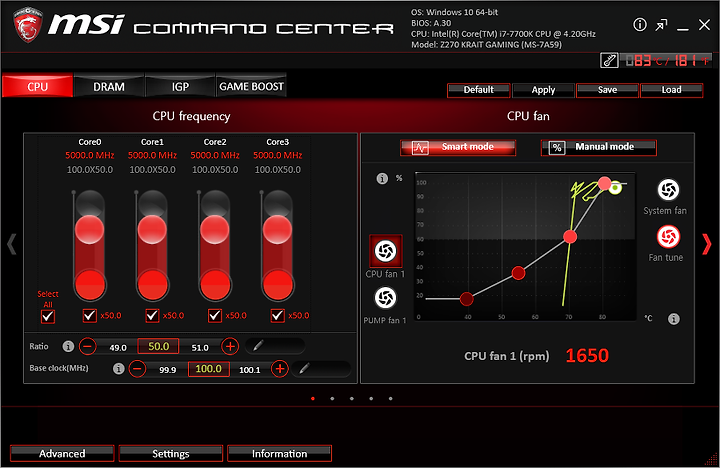Click the Load button
720x468 pixels.
(x=671, y=90)
